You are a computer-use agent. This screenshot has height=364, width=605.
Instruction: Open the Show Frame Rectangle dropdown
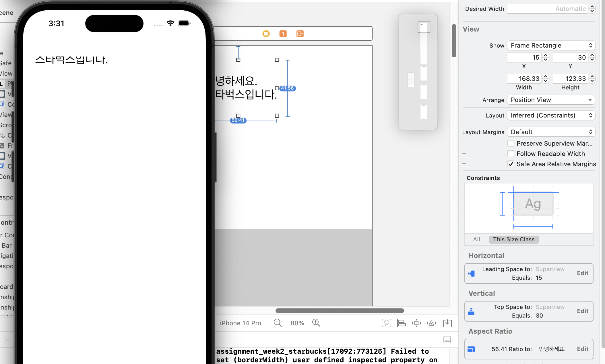coord(551,45)
